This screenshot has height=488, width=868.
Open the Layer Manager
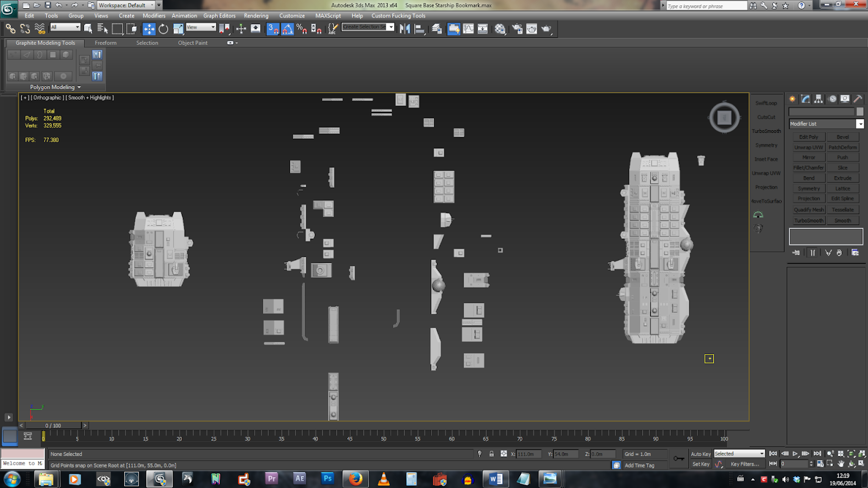pos(437,29)
